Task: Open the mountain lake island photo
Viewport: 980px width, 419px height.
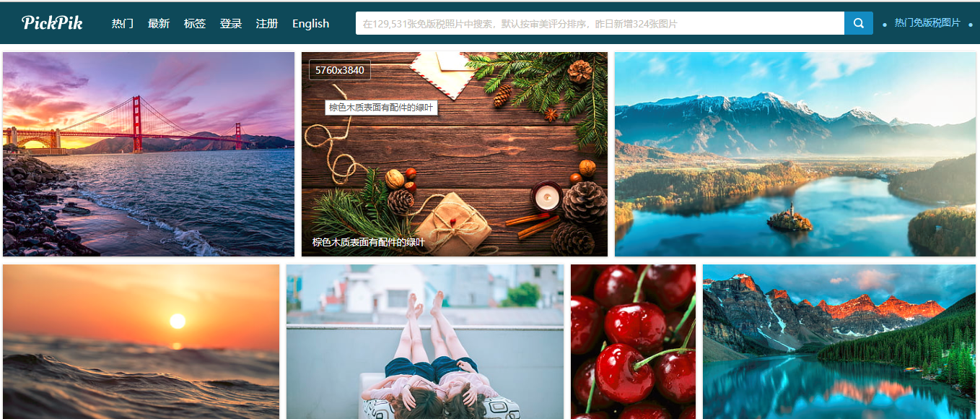Action: pos(795,154)
